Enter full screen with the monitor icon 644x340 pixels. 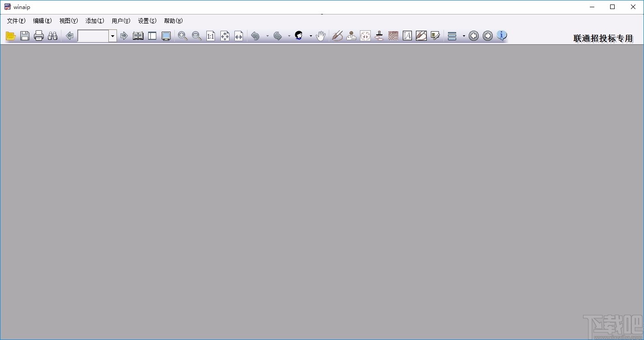click(x=166, y=36)
